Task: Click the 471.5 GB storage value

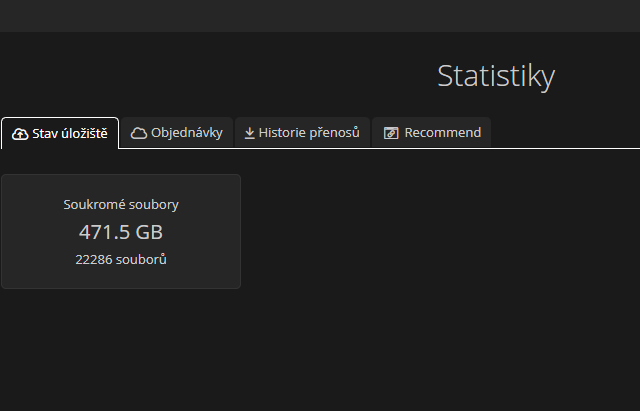Action: [x=121, y=232]
